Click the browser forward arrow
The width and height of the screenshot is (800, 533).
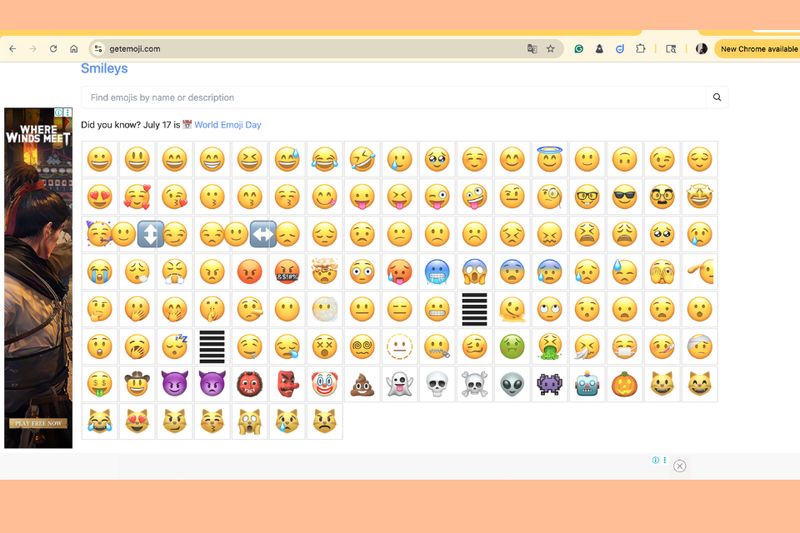click(33, 49)
